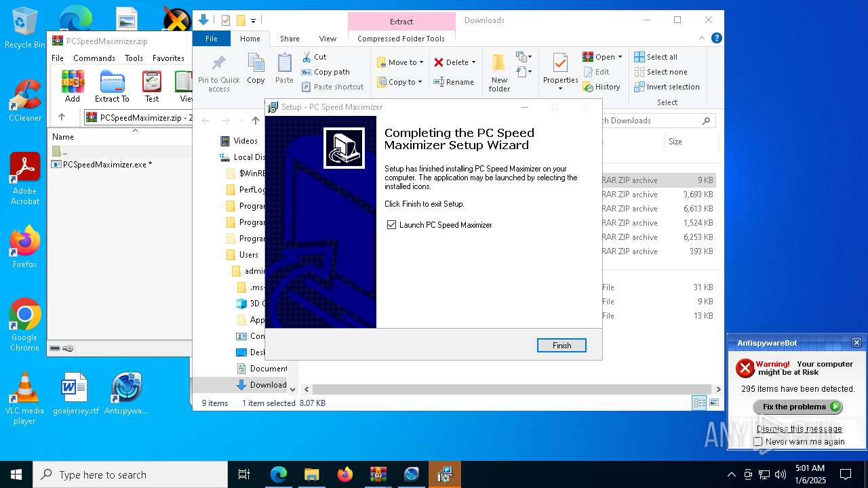Open the Favorites menu in WinRAR
The image size is (868, 488).
(x=168, y=58)
